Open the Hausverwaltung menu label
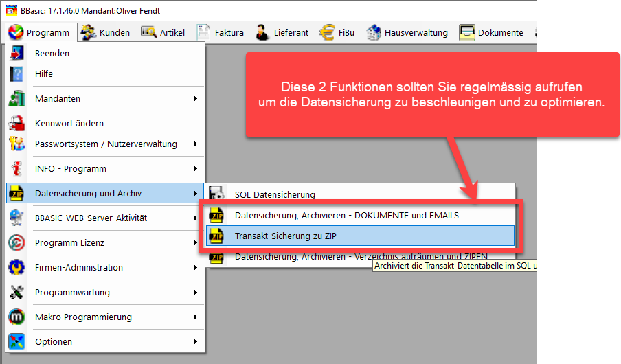The height and width of the screenshot is (364, 621). tap(416, 32)
